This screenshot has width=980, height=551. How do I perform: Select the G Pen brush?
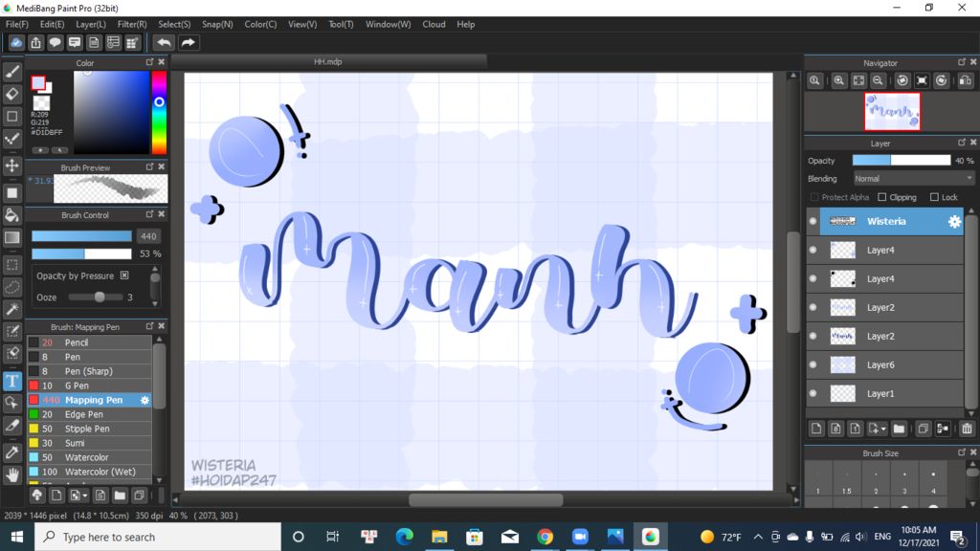point(89,386)
